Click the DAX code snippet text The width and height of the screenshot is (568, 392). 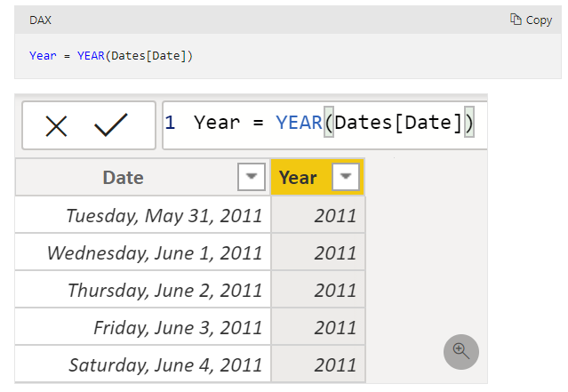click(x=111, y=56)
